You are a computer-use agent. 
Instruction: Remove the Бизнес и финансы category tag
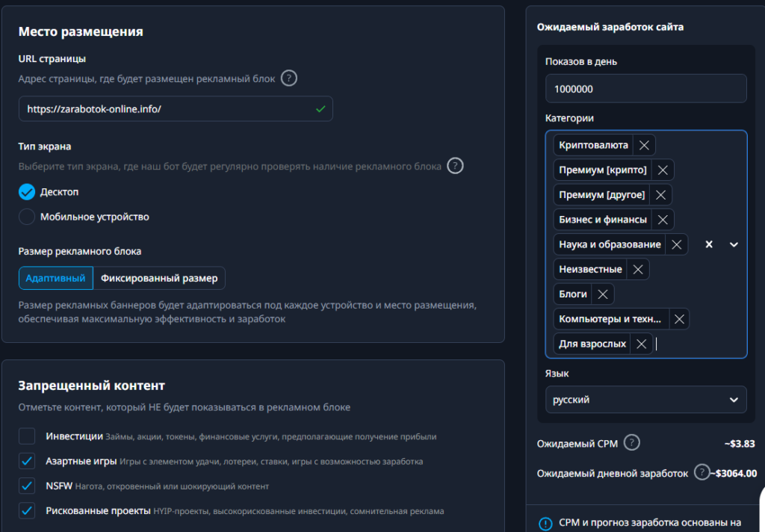coord(662,220)
